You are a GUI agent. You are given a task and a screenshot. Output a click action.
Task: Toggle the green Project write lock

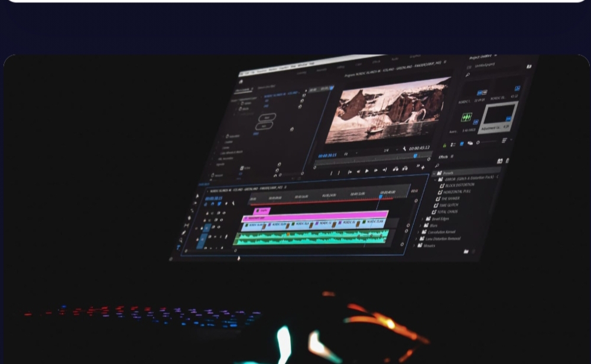[x=445, y=145]
